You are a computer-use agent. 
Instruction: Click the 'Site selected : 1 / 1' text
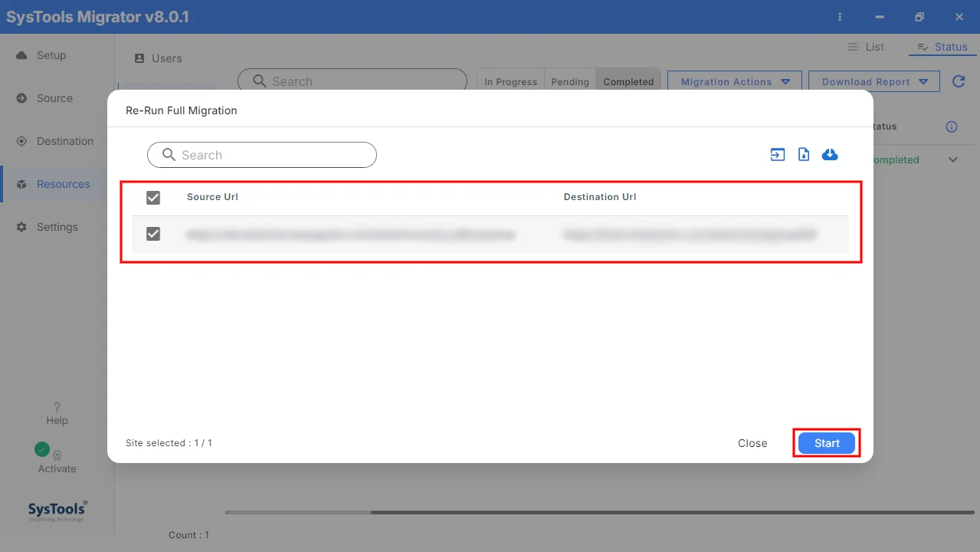point(169,443)
